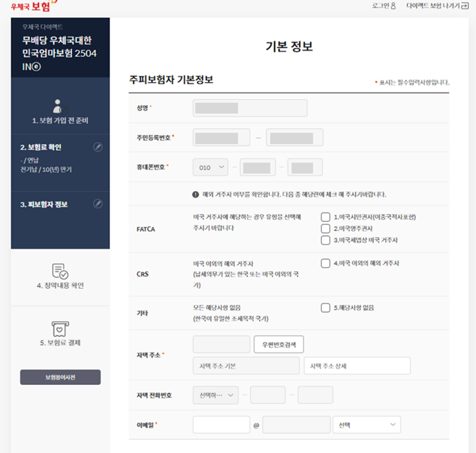This screenshot has height=453, width=476.
Task: Click the info icon beside 해외 거주자 notice
Action: [x=195, y=194]
